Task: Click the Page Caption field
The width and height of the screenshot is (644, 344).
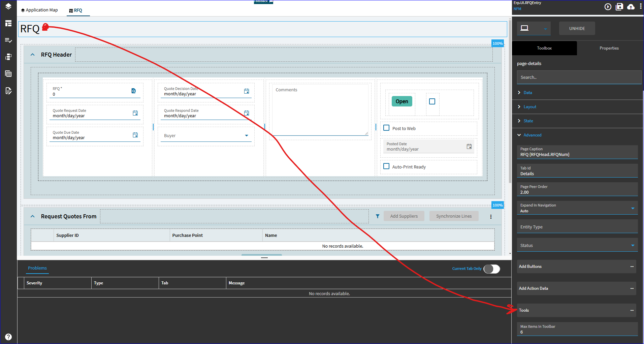Action: pyautogui.click(x=577, y=152)
